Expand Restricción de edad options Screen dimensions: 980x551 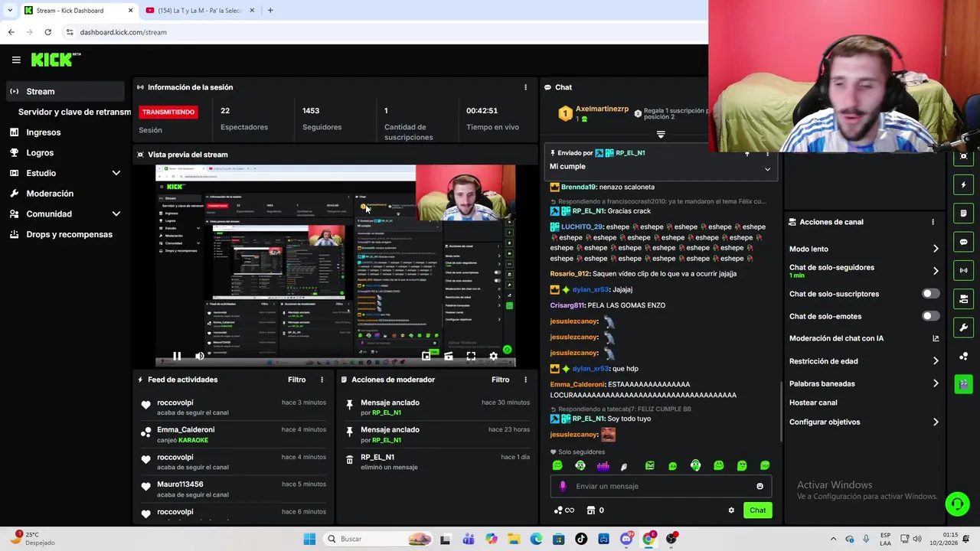(936, 361)
